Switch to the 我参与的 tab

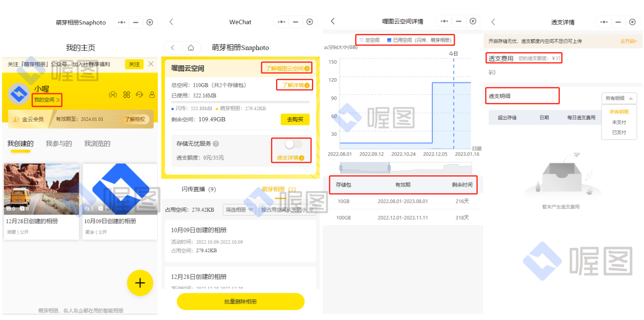click(x=59, y=144)
